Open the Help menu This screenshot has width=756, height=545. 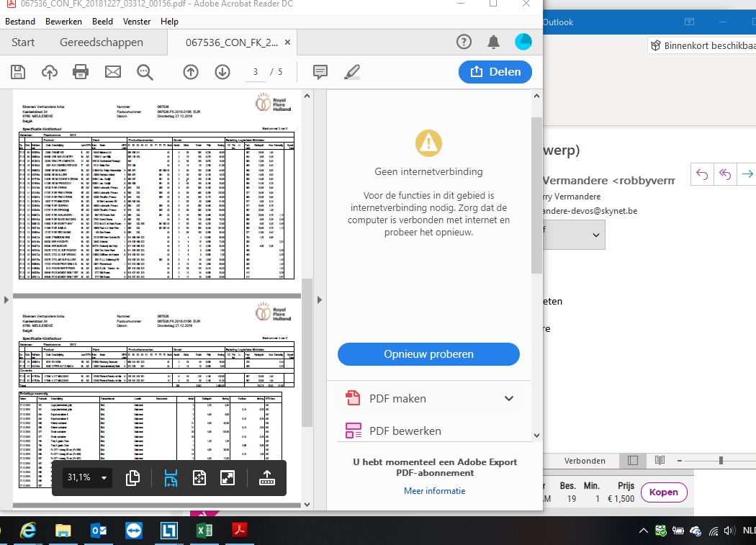click(x=169, y=22)
